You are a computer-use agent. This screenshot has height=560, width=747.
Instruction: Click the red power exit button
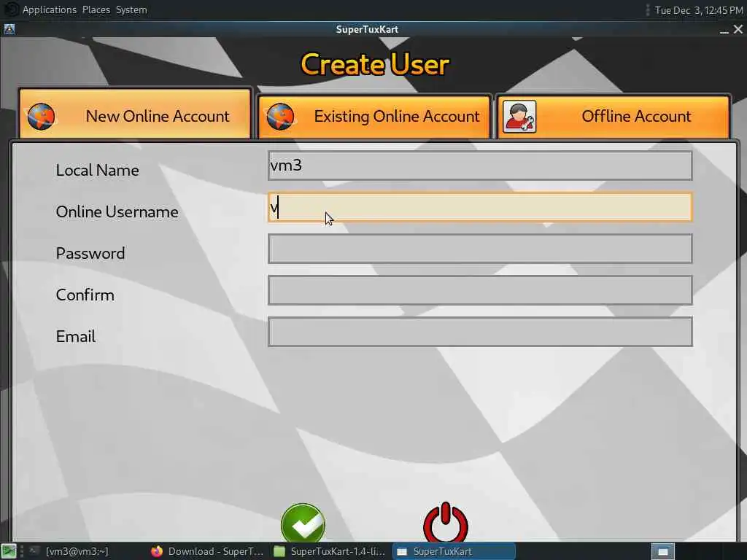point(446,522)
